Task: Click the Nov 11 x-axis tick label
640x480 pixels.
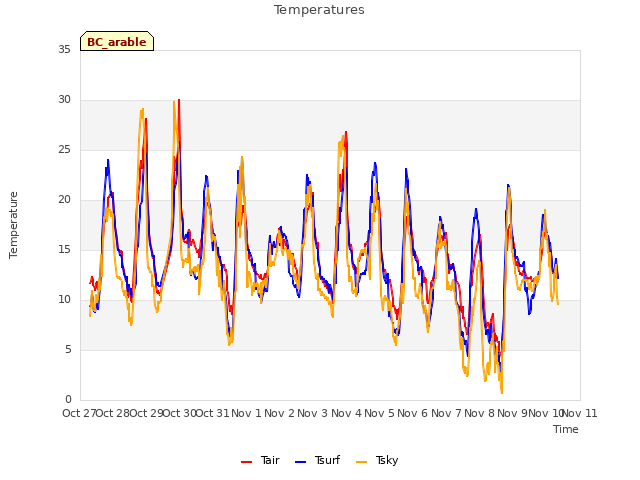Action: pos(580,413)
